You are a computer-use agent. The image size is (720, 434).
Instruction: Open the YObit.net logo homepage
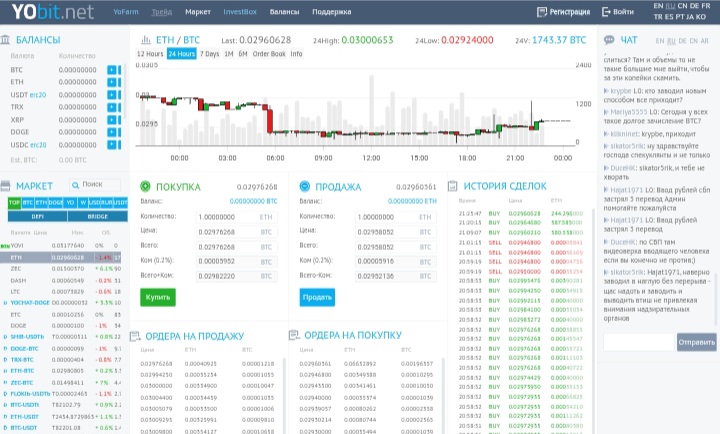(53, 12)
